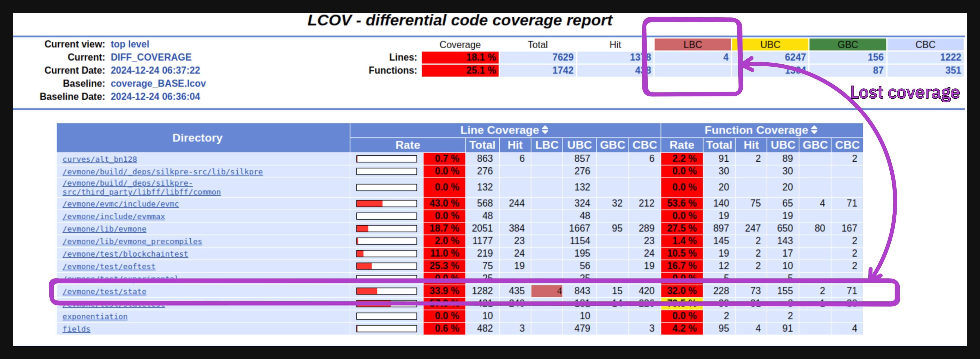Open the fields directory link

pos(76,329)
